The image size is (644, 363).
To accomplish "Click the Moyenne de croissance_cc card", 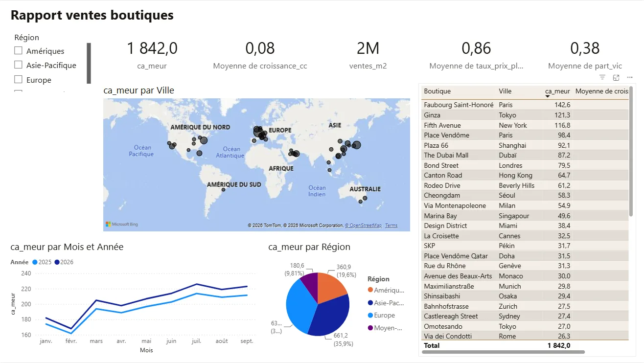I will tap(260, 55).
